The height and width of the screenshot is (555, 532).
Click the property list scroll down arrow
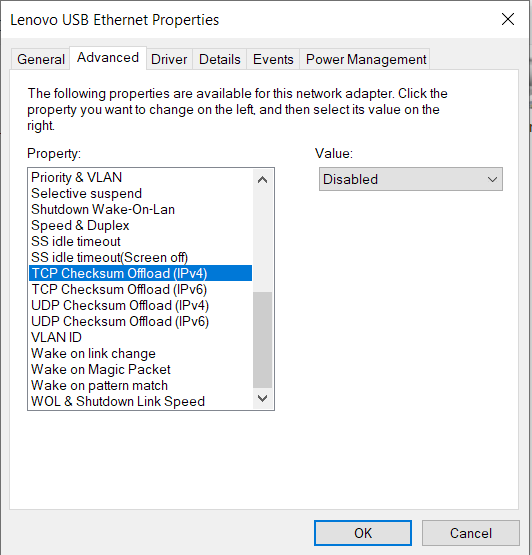click(x=262, y=398)
